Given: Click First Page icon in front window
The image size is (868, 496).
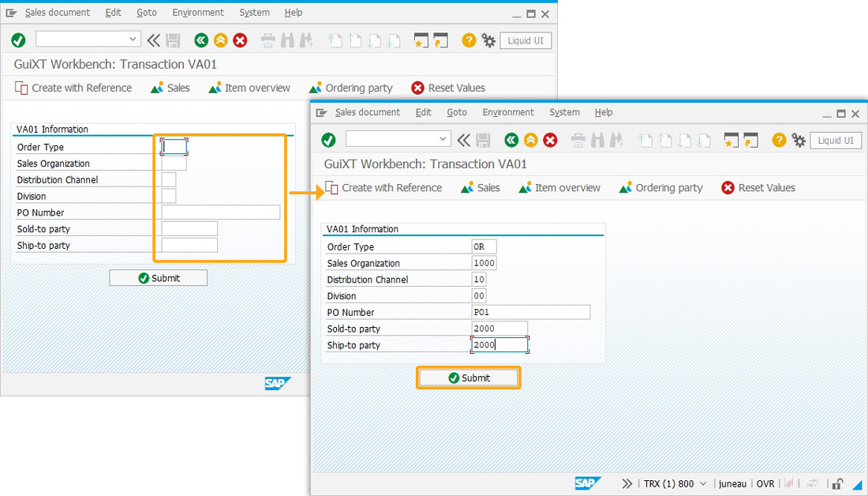Looking at the screenshot, I should coord(645,141).
